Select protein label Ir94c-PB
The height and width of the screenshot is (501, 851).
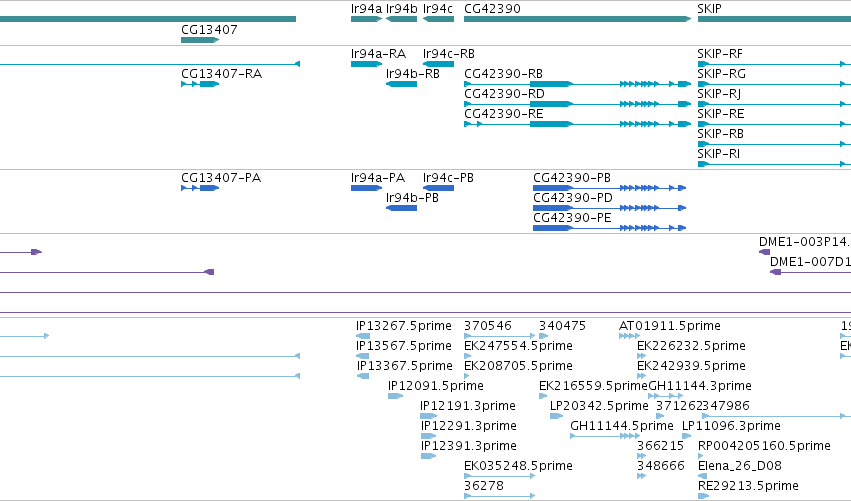click(448, 178)
